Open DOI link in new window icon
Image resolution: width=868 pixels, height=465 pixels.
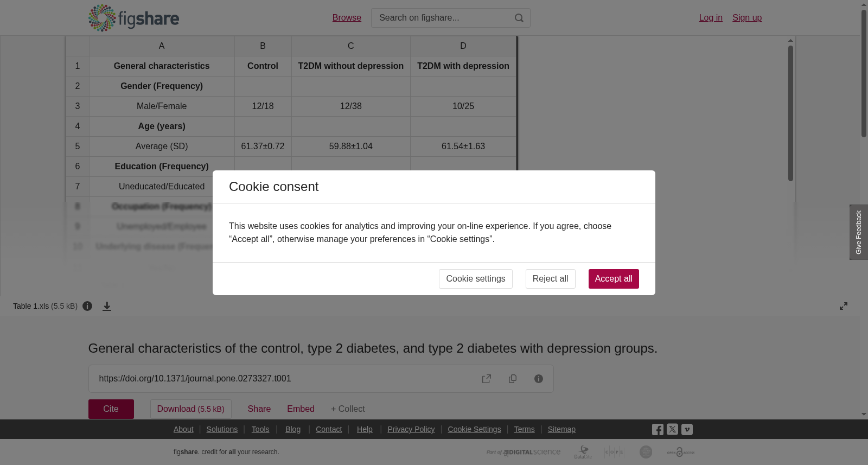click(487, 379)
